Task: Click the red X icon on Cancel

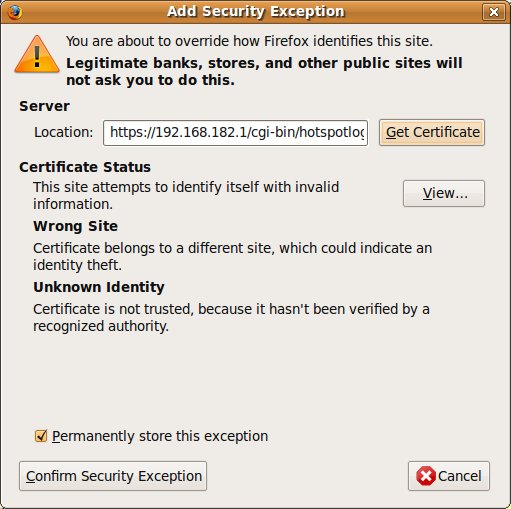Action: tap(426, 476)
